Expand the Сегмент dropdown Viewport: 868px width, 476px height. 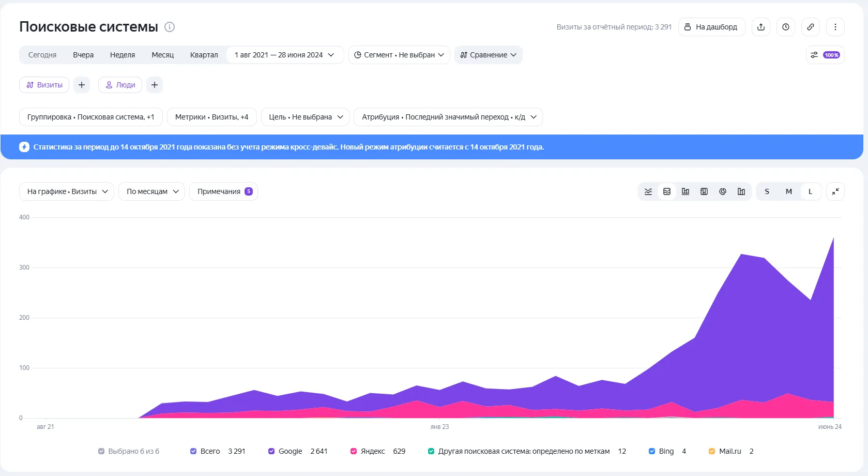point(399,55)
